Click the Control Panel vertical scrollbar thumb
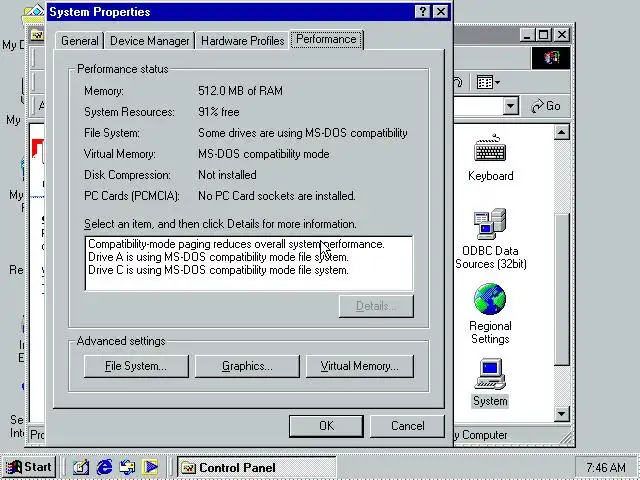The image size is (640, 480). tap(562, 289)
